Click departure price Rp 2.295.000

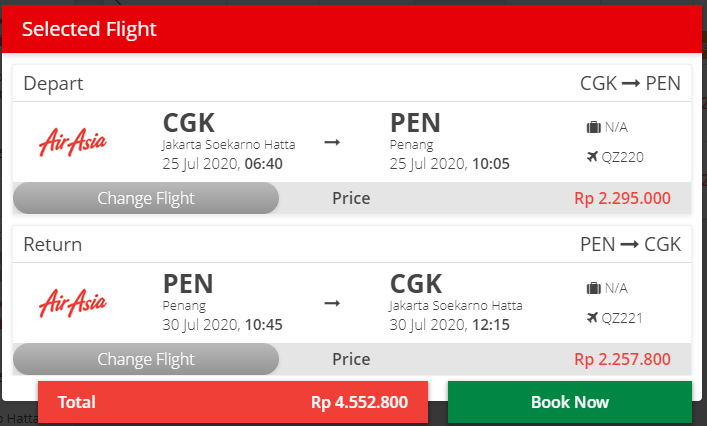pos(622,198)
